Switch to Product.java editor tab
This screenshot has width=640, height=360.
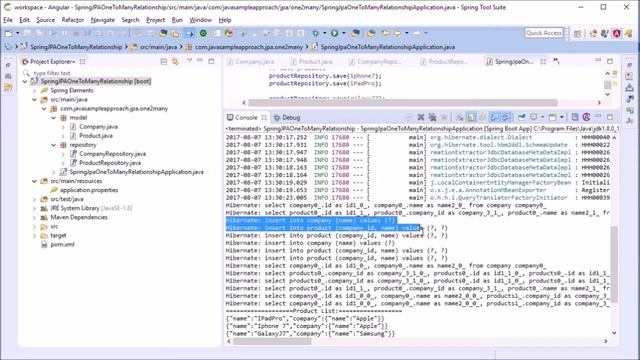coord(311,62)
